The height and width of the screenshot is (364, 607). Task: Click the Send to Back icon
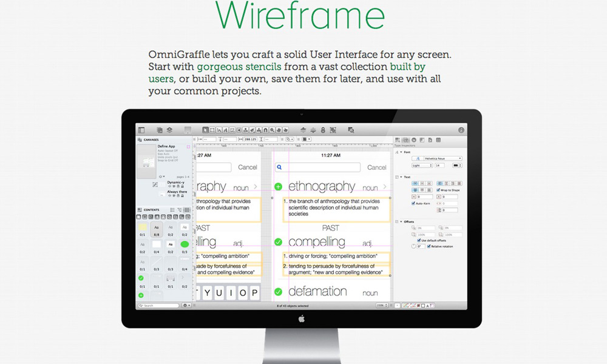coord(313,130)
